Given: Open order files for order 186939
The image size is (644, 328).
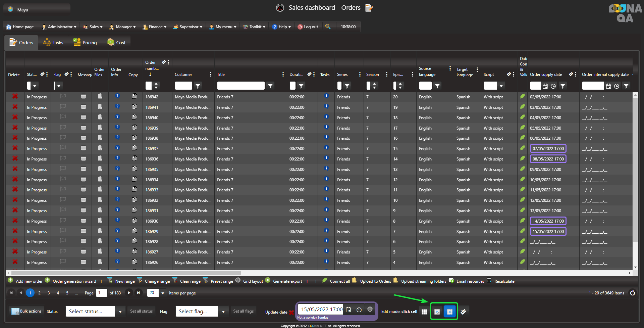Looking at the screenshot, I should [x=100, y=128].
